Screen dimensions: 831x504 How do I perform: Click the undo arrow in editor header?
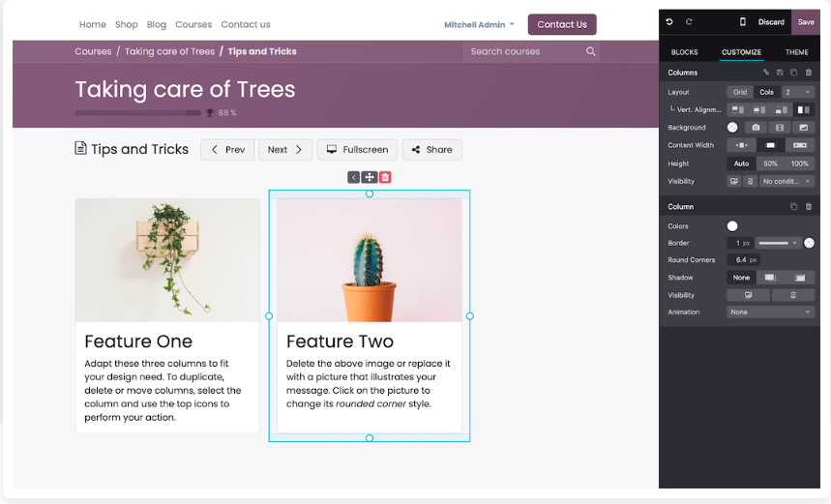pyautogui.click(x=669, y=21)
